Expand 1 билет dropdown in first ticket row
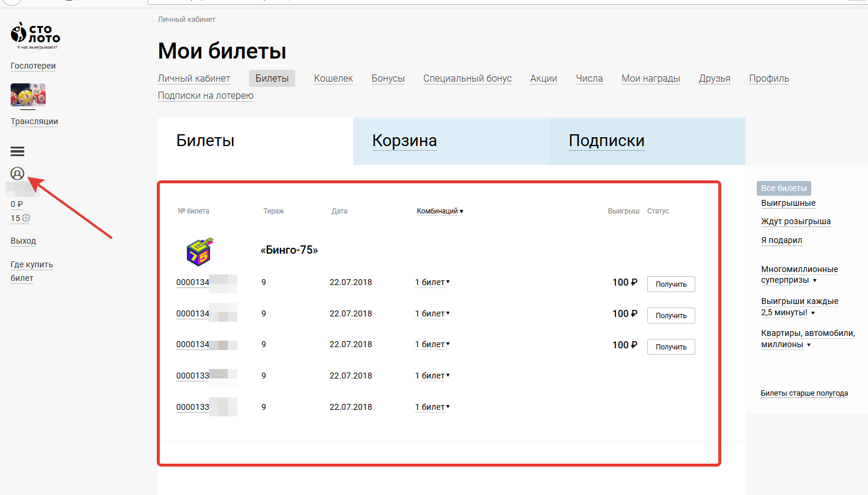The height and width of the screenshot is (495, 868). [x=433, y=282]
